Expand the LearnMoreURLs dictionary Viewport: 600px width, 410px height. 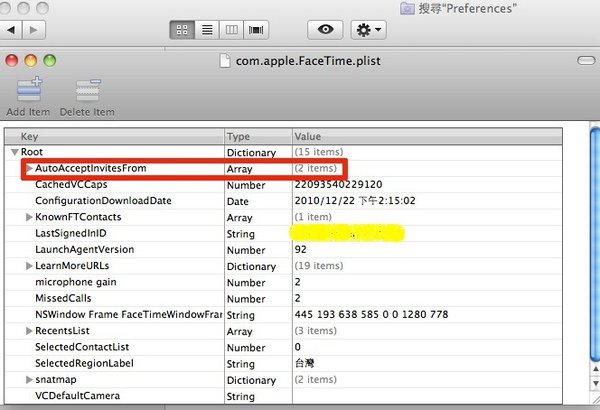click(29, 266)
